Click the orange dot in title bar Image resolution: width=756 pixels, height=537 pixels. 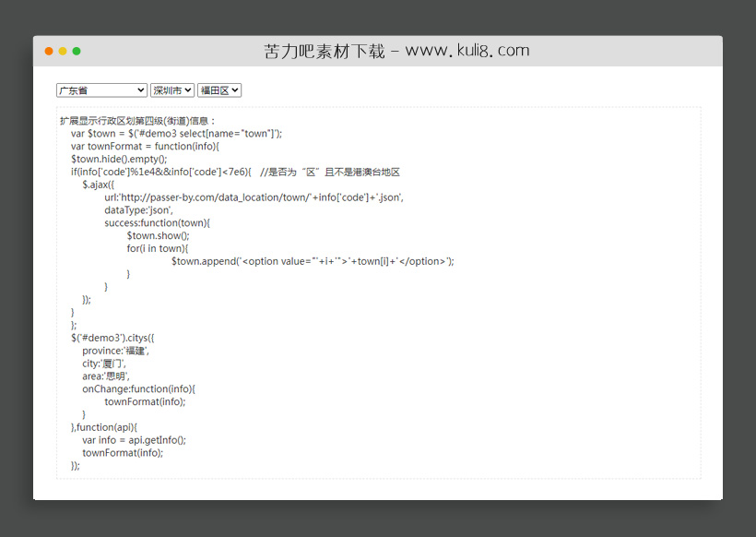tap(49, 51)
